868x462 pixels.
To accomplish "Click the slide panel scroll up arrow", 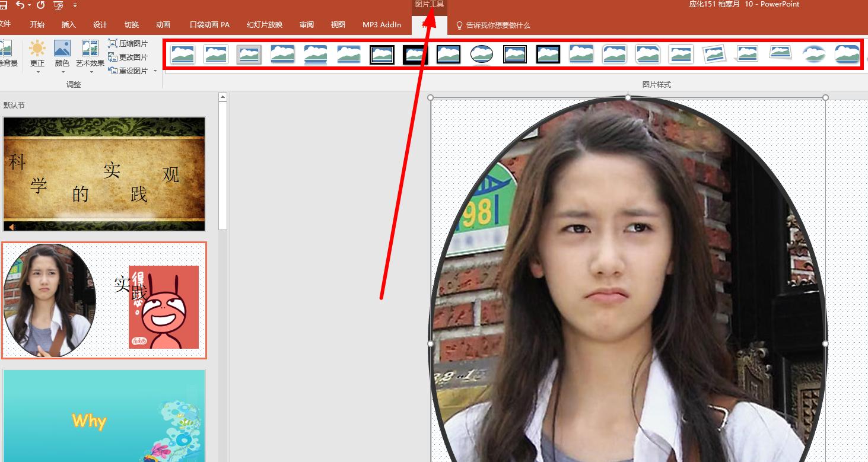I will [223, 97].
